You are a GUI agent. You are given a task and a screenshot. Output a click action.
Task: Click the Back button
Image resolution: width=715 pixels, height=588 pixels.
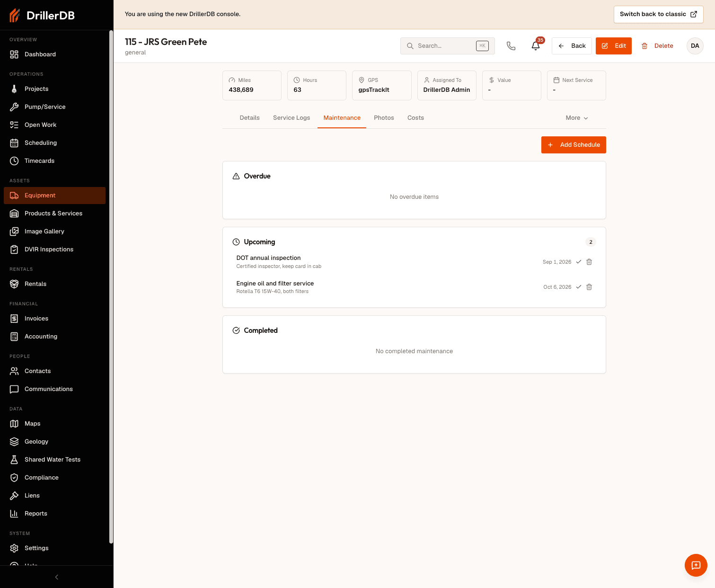[572, 46]
